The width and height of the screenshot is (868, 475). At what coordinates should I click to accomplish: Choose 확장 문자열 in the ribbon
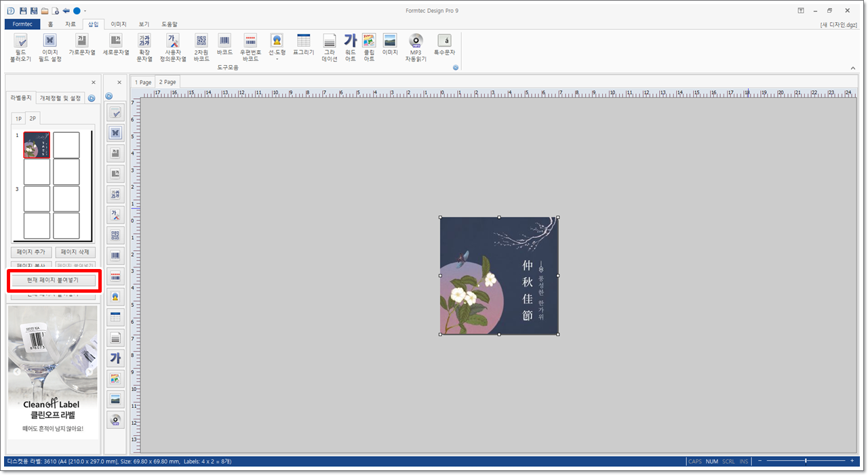click(144, 47)
